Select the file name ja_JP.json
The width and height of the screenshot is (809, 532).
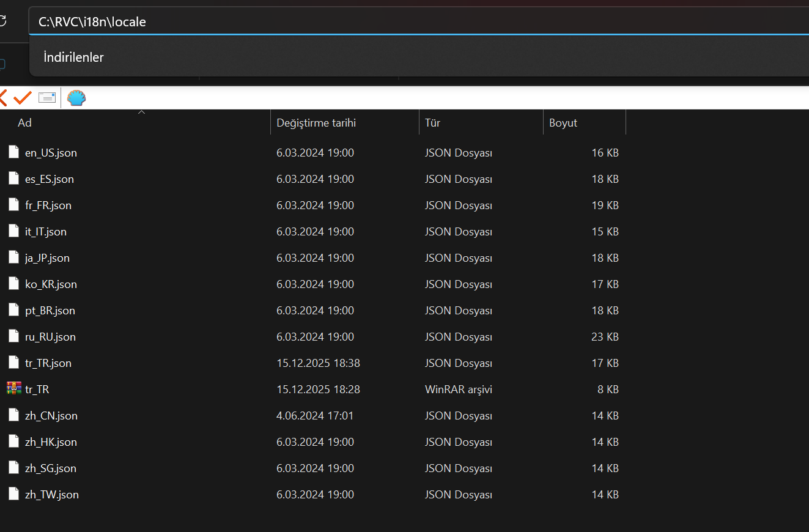[47, 258]
